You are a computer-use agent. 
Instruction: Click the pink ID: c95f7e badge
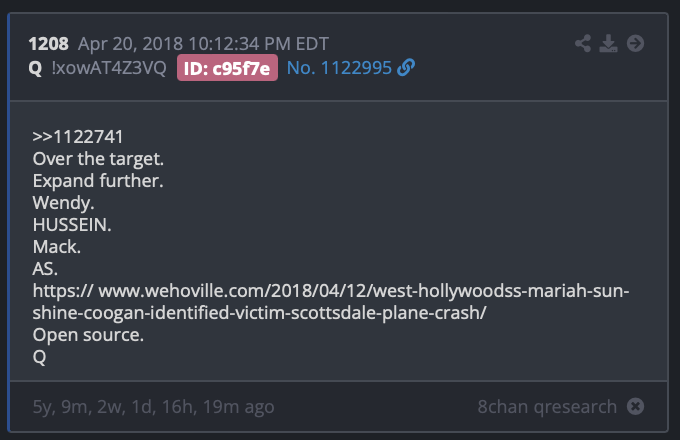point(227,68)
